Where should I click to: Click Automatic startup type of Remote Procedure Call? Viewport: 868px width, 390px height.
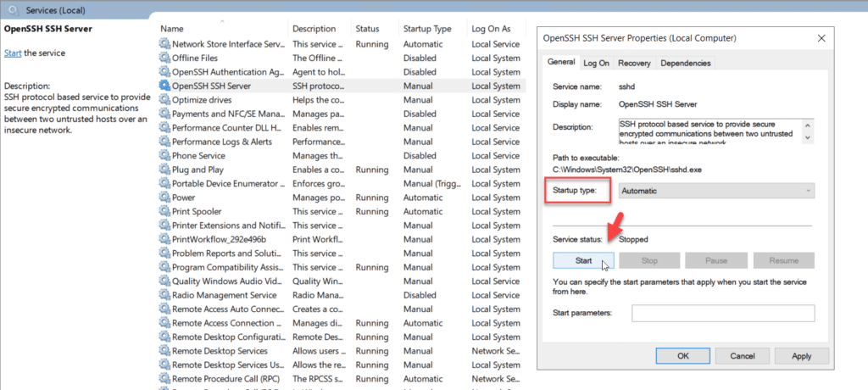pos(423,379)
